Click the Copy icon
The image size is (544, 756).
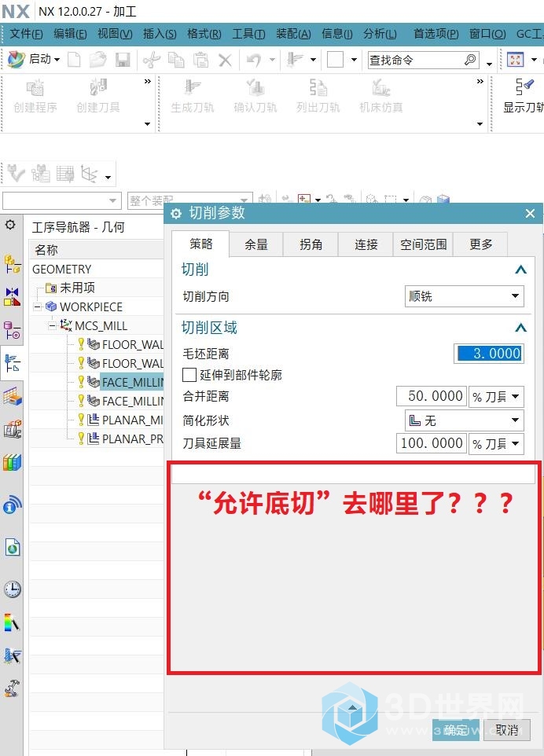(176, 60)
